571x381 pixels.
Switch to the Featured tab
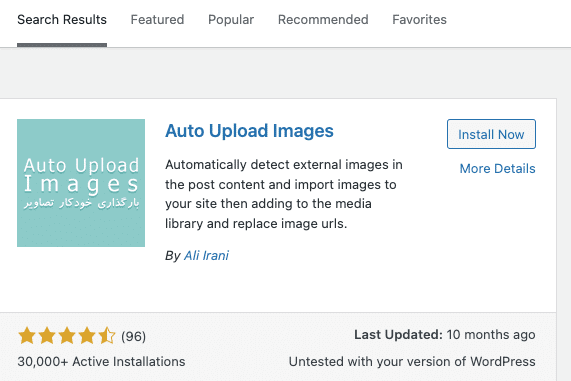click(157, 20)
